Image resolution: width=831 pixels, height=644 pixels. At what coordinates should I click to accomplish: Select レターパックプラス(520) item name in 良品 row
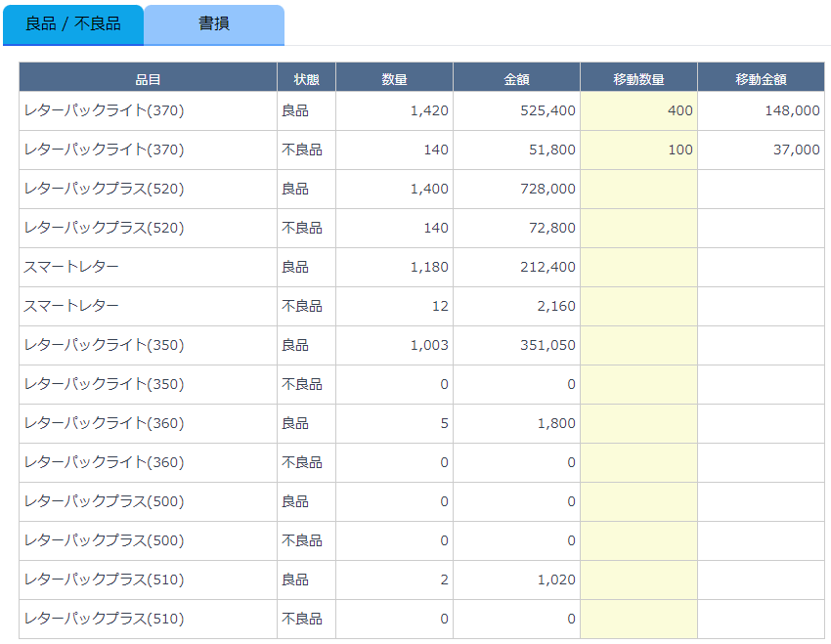click(104, 189)
